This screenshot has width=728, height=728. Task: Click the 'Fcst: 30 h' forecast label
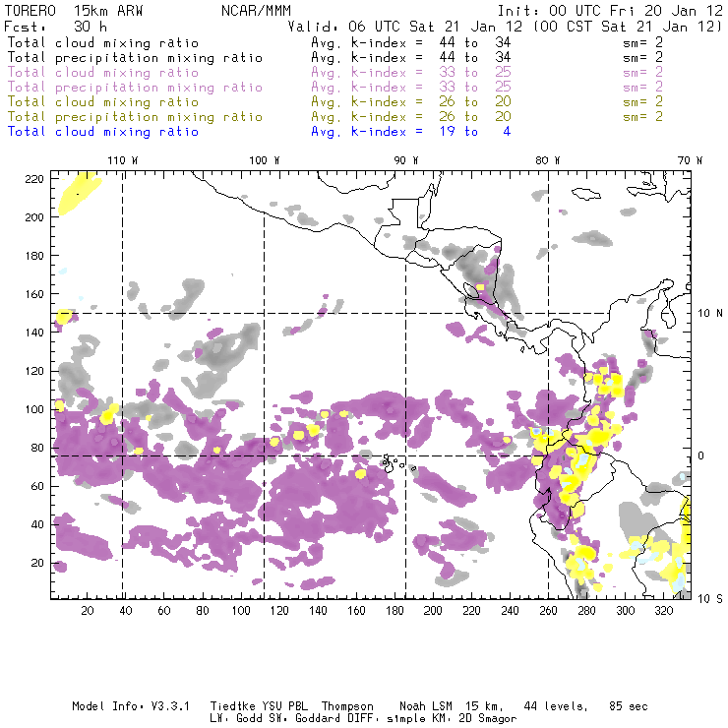56,26
